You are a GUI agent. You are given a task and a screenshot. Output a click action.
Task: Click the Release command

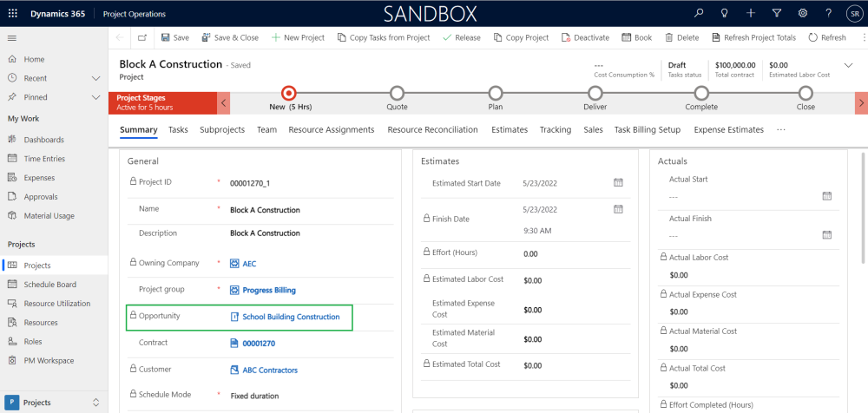[x=462, y=37]
